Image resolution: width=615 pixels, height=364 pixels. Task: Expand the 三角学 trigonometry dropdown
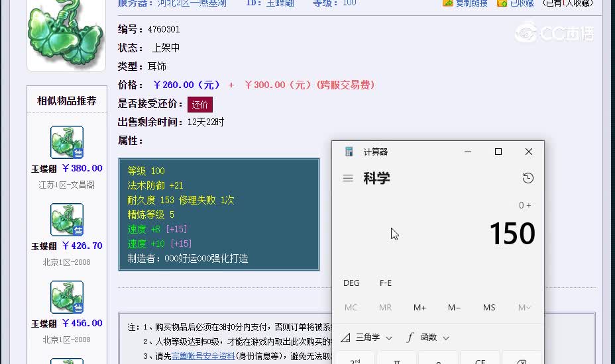366,338
